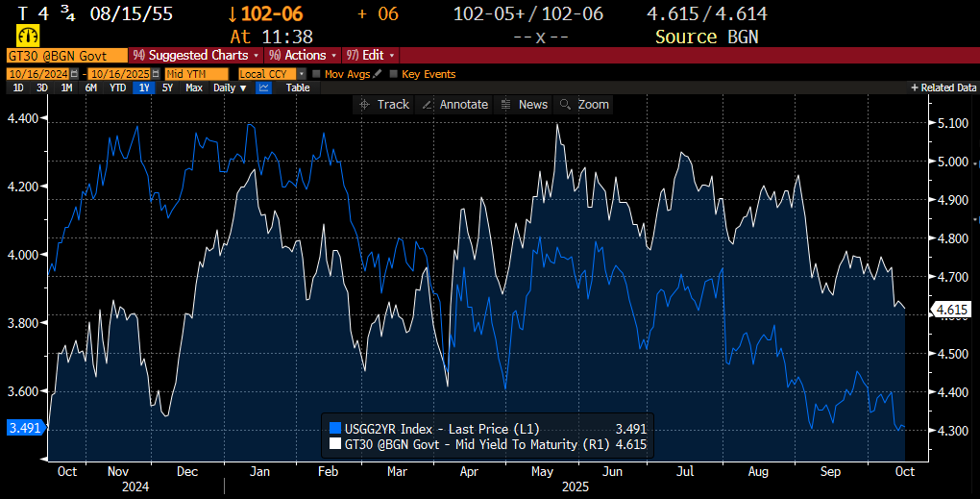Enable the Key Events checkbox
Screen dimensions: 980x499
[393, 74]
